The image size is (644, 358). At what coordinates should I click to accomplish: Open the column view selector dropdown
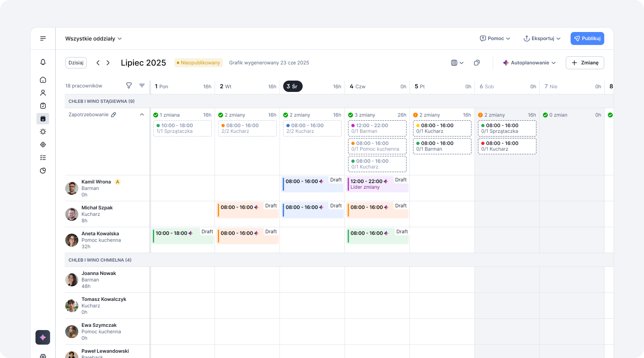click(x=457, y=63)
